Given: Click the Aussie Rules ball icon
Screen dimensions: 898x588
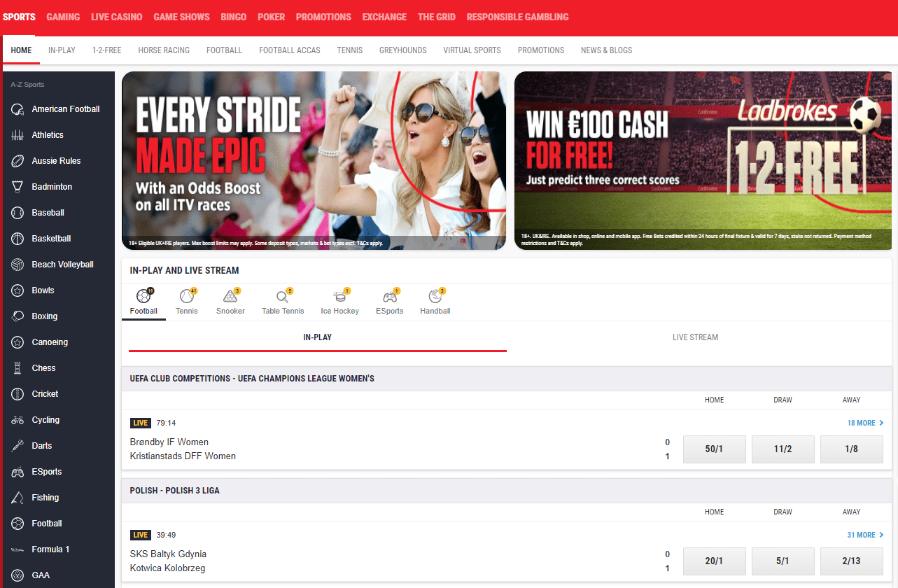Looking at the screenshot, I should coord(18,161).
